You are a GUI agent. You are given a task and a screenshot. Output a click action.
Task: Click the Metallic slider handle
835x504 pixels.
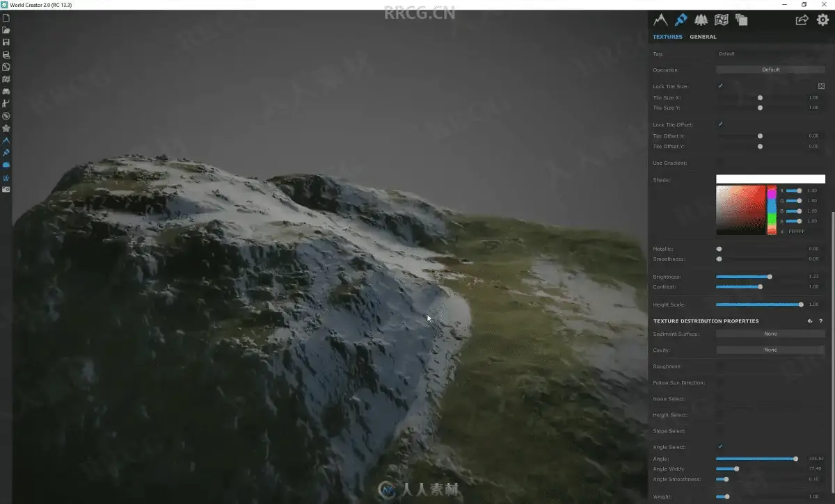point(719,249)
